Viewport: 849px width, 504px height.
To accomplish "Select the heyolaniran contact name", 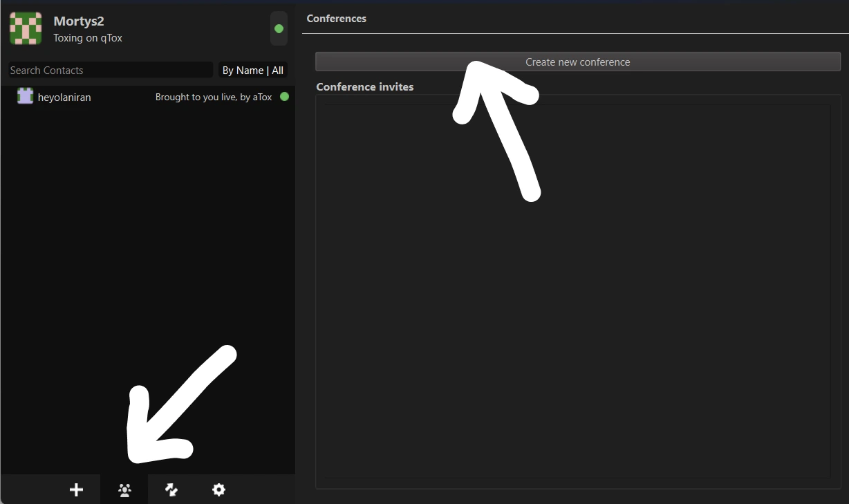I will (x=64, y=97).
